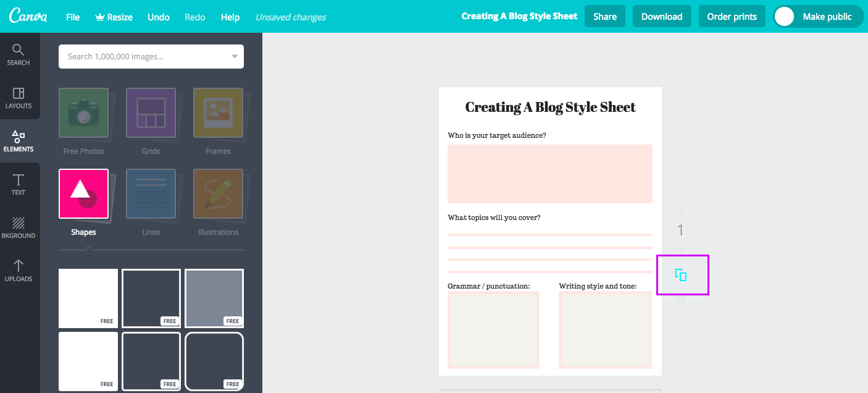868x393 pixels.
Task: Edit the design title in the header bar
Action: [x=519, y=16]
